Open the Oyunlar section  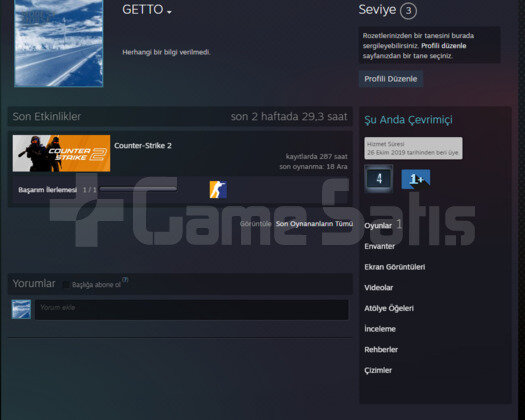378,226
